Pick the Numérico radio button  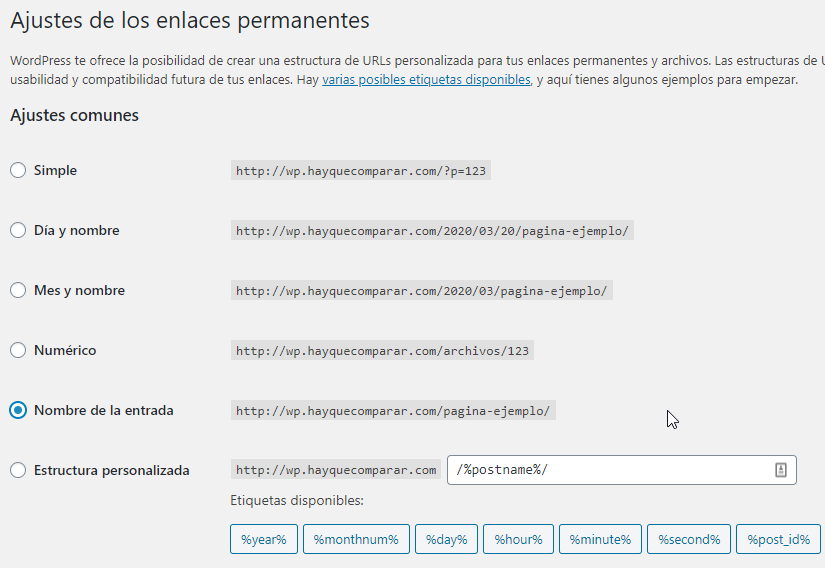pos(18,351)
